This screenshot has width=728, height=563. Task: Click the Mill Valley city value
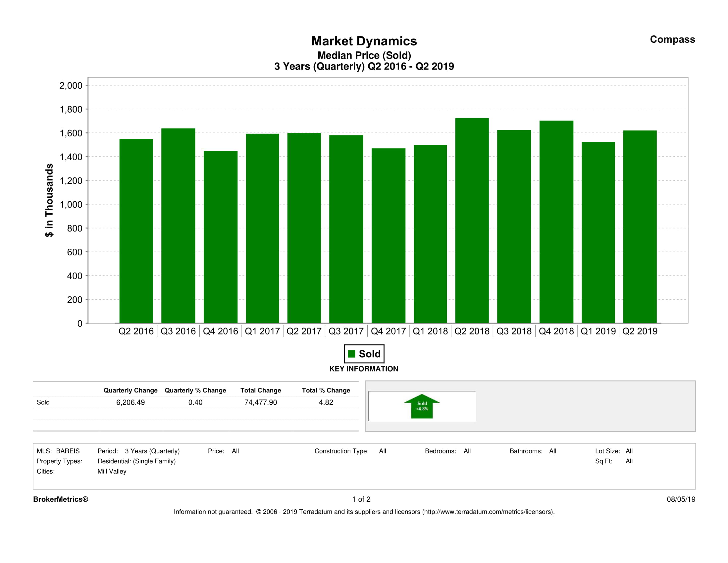click(112, 471)
